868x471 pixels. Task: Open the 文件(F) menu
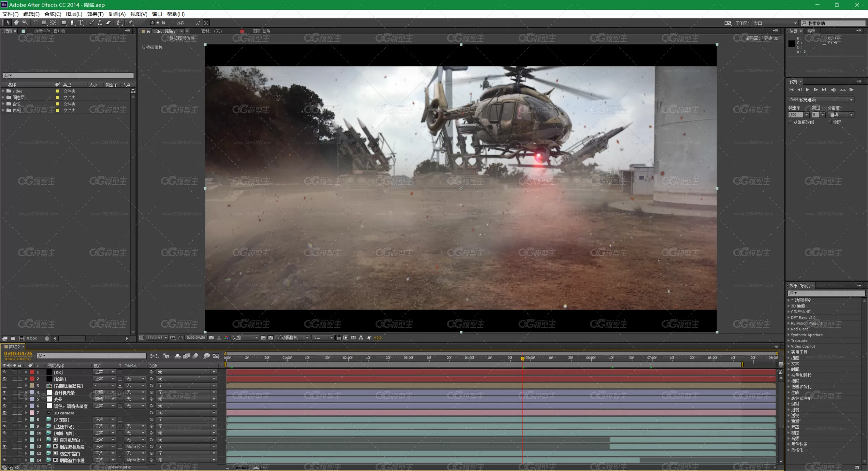(x=10, y=14)
